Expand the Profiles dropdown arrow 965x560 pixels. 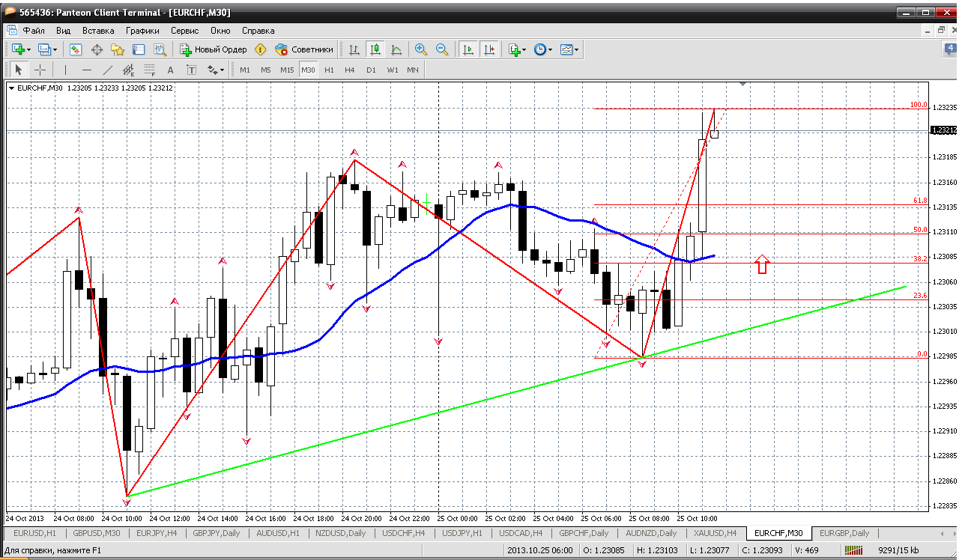click(55, 49)
